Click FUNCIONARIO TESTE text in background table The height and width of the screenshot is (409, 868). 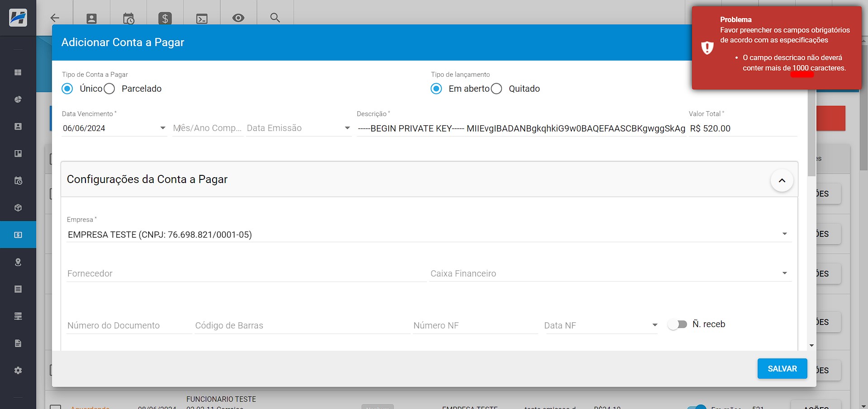221,399
